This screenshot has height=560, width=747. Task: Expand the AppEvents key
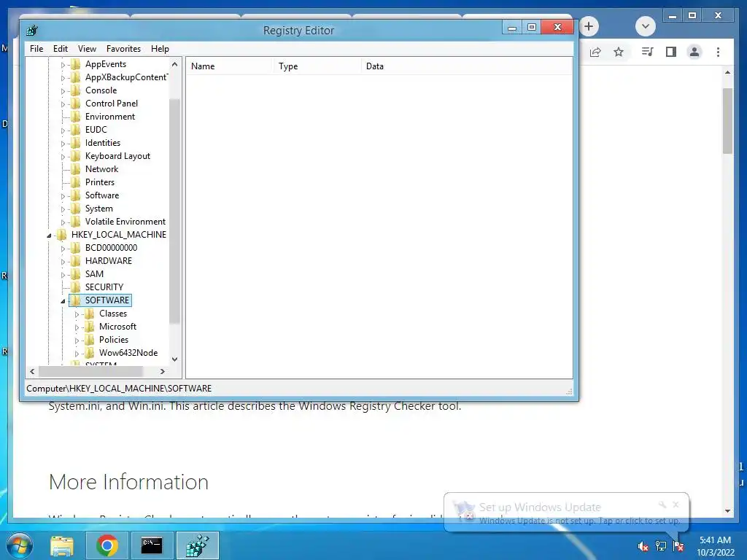[x=63, y=65]
